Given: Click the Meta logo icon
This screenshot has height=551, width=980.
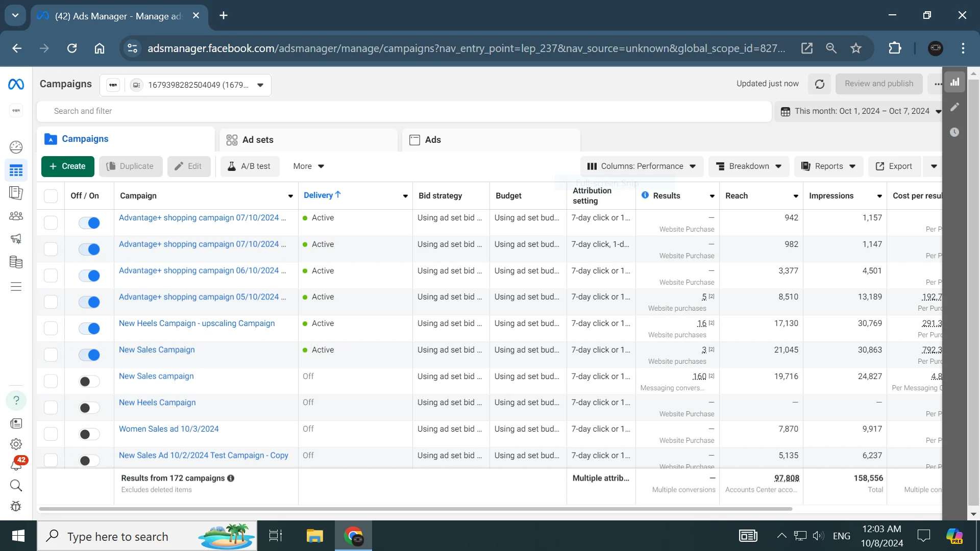Looking at the screenshot, I should coord(16,84).
